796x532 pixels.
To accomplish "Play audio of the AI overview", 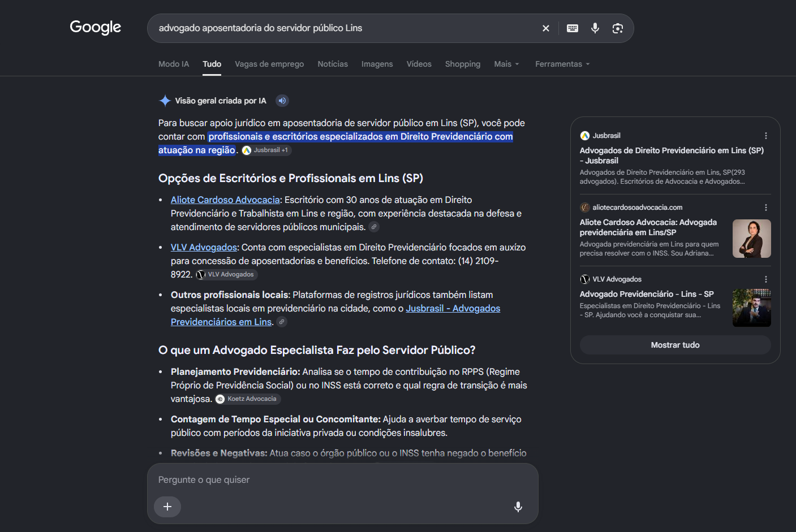I will tap(282, 101).
